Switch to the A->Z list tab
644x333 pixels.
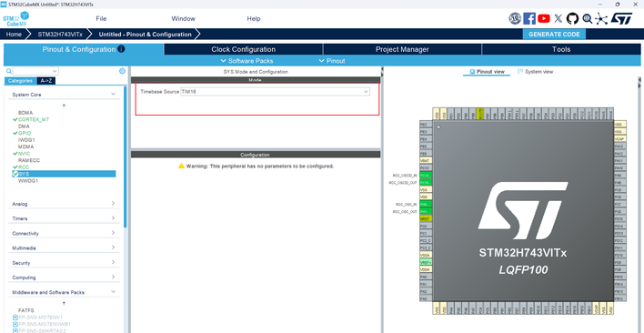point(46,81)
